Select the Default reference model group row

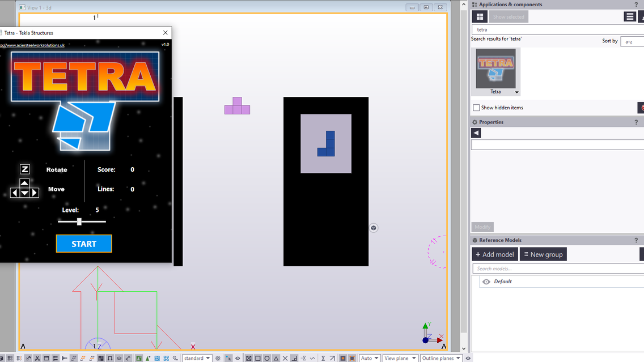(x=562, y=282)
